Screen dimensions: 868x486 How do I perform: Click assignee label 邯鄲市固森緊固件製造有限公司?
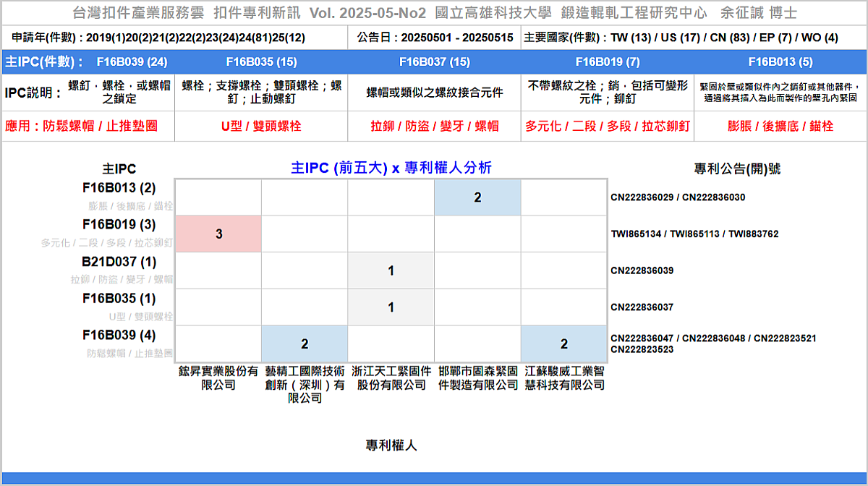coord(477,378)
